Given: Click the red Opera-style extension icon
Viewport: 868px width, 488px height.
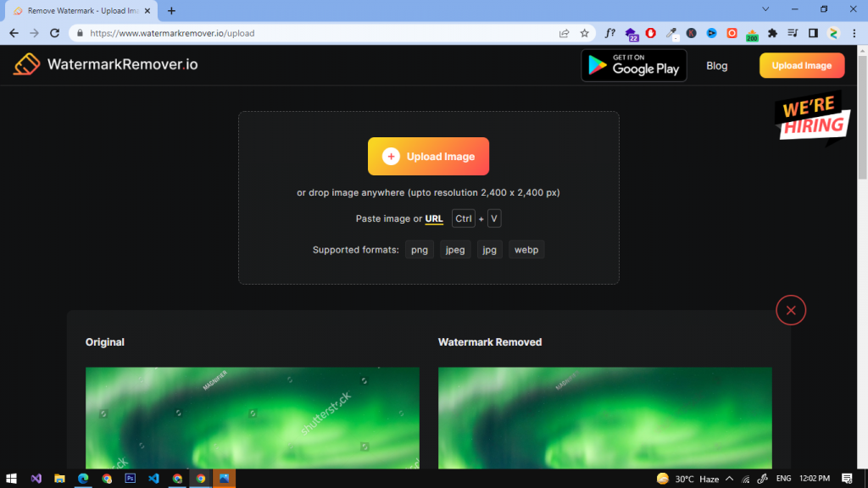Looking at the screenshot, I should tap(651, 33).
